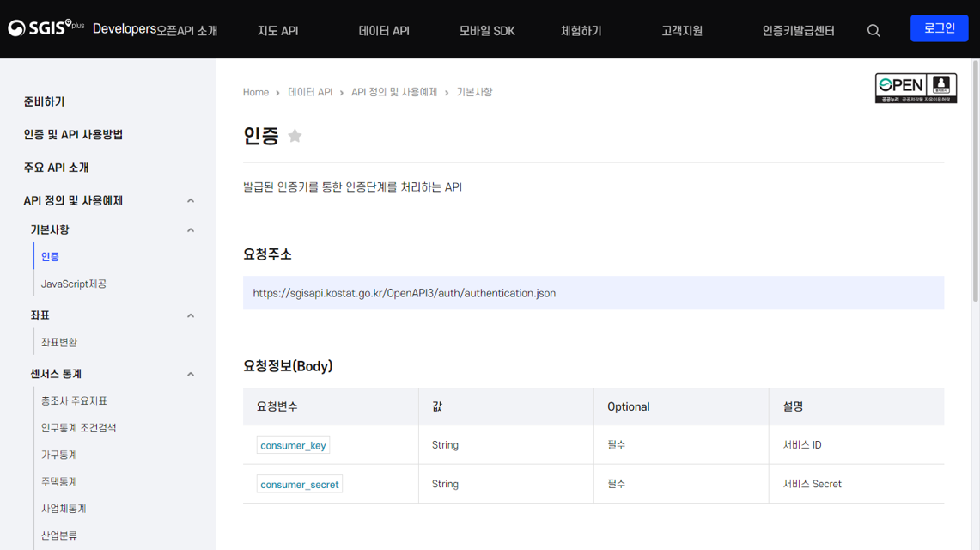
Task: Go to 인구통계 조건검색 page
Action: pyautogui.click(x=78, y=428)
